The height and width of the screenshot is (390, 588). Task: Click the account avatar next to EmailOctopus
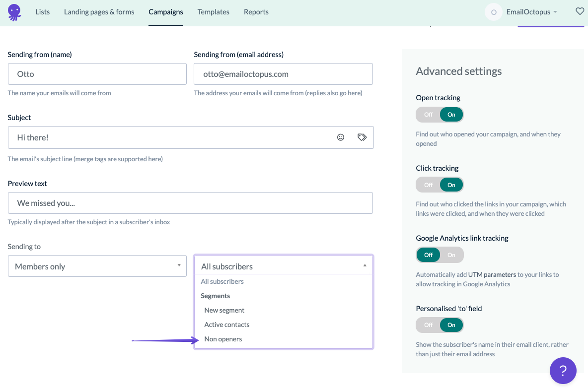pyautogui.click(x=493, y=11)
